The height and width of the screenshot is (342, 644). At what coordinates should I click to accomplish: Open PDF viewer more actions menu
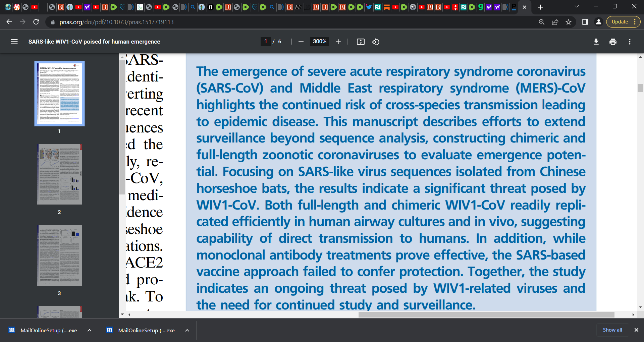coord(630,42)
